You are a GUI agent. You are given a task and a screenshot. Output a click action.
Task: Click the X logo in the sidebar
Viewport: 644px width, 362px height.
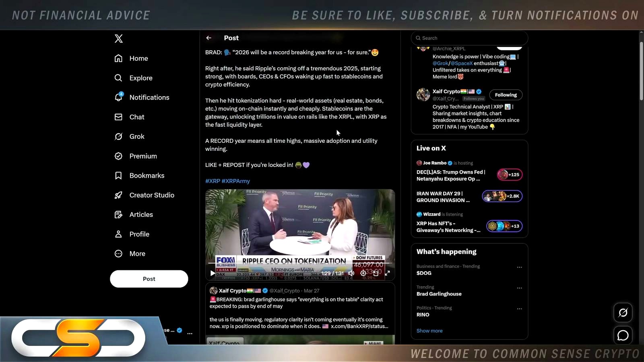[118, 39]
